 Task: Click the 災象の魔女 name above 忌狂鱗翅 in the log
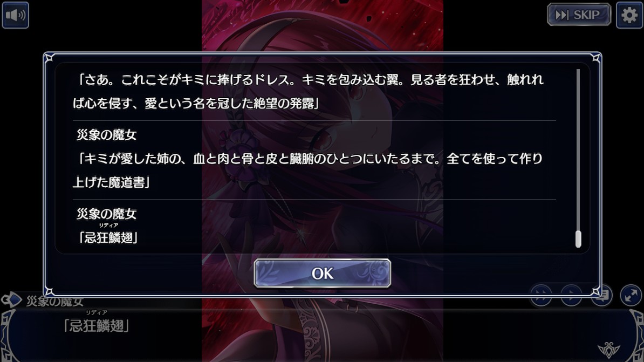point(106,214)
